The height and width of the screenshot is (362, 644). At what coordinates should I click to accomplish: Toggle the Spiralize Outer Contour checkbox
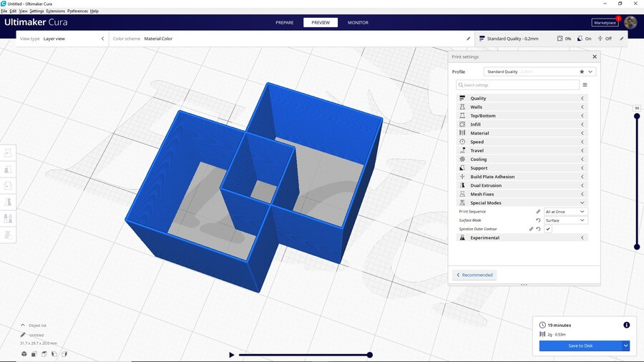click(x=548, y=229)
